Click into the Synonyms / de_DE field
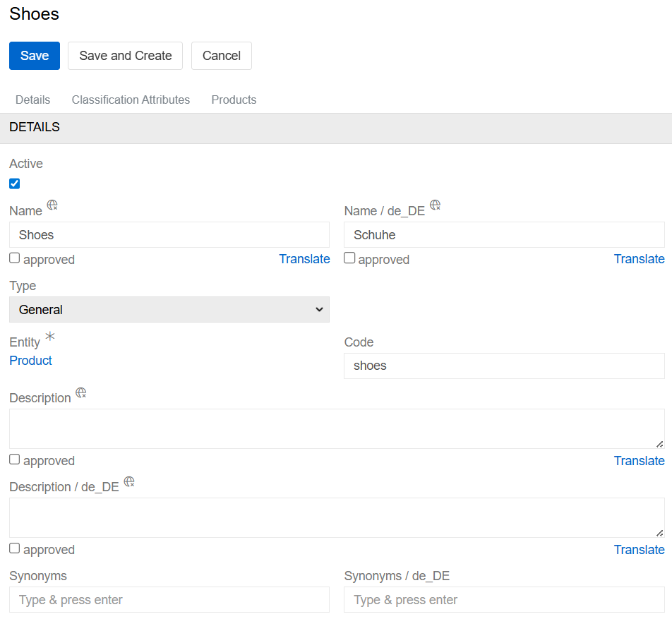Screen dimensions: 672x619 click(504, 600)
